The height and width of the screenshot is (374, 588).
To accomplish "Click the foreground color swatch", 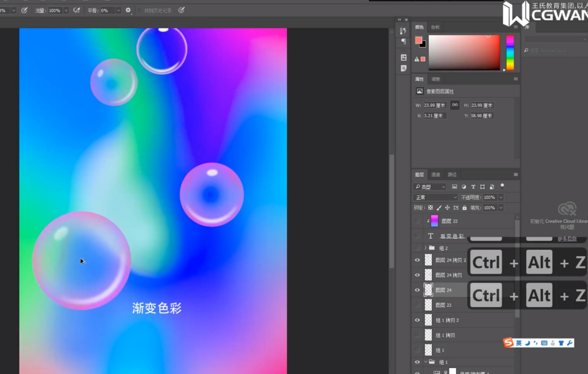I will click(418, 40).
